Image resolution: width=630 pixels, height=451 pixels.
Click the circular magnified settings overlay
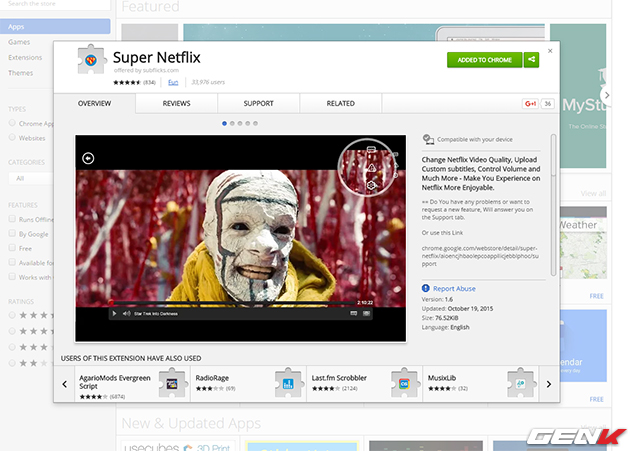366,167
